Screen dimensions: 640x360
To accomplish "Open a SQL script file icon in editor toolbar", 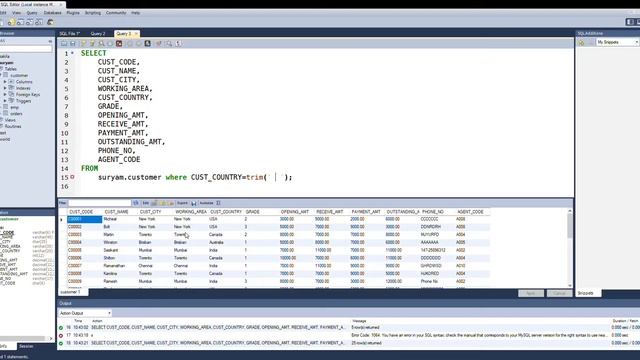I will (64, 43).
